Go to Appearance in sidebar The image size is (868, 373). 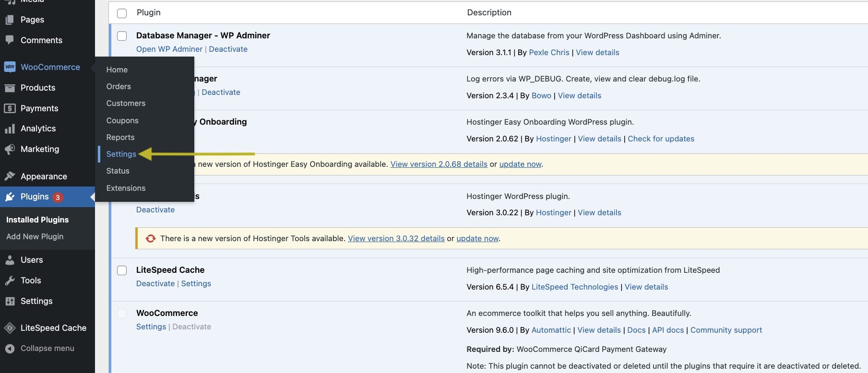point(44,176)
